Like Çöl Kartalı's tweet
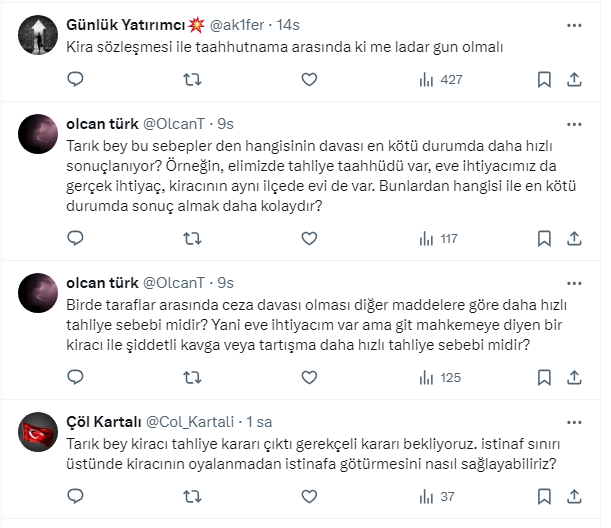The width and height of the screenshot is (611, 528). point(310,496)
